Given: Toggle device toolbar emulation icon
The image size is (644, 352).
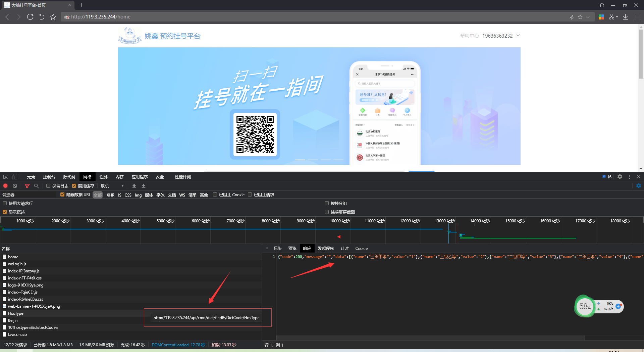Looking at the screenshot, I should pos(14,177).
